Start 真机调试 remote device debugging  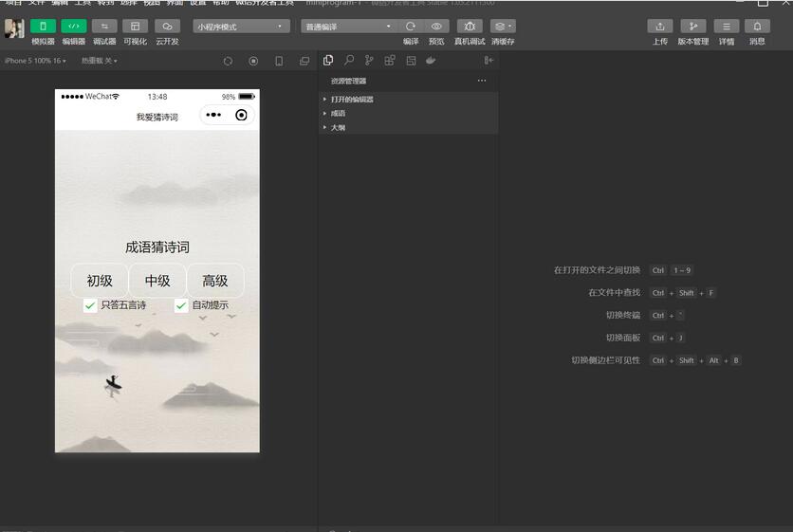click(x=470, y=27)
